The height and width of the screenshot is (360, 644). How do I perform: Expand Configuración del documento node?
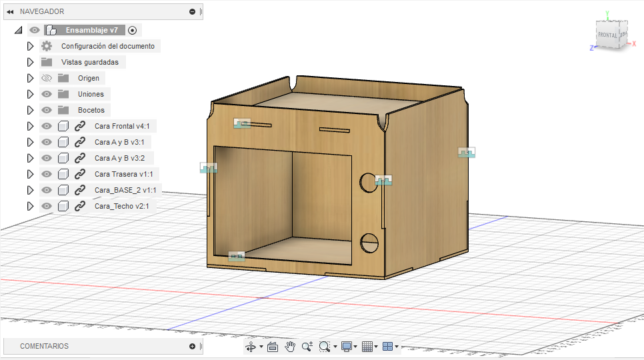click(29, 46)
